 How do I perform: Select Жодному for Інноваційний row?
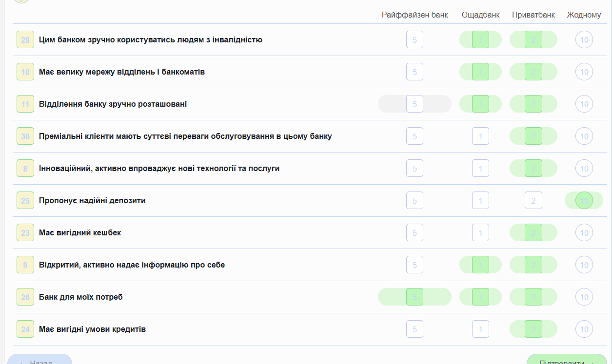click(x=584, y=168)
